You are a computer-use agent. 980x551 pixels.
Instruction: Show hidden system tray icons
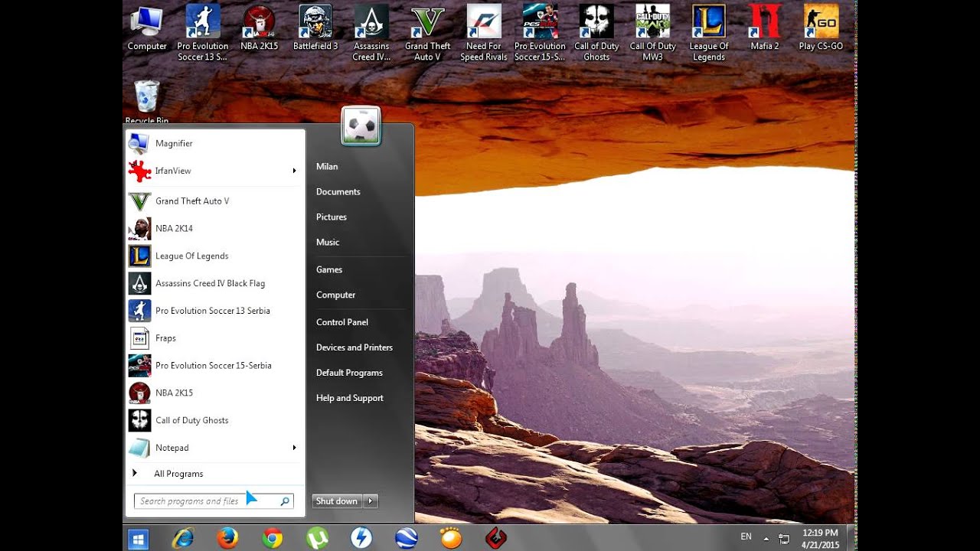[x=766, y=538]
